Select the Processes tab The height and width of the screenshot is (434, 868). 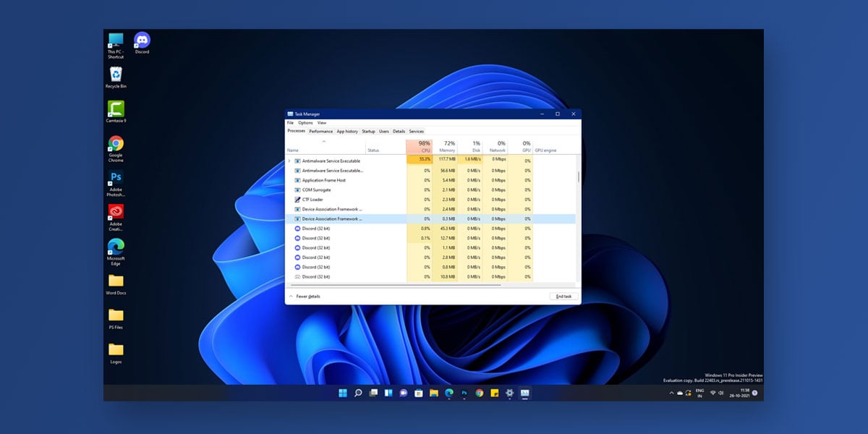297,131
